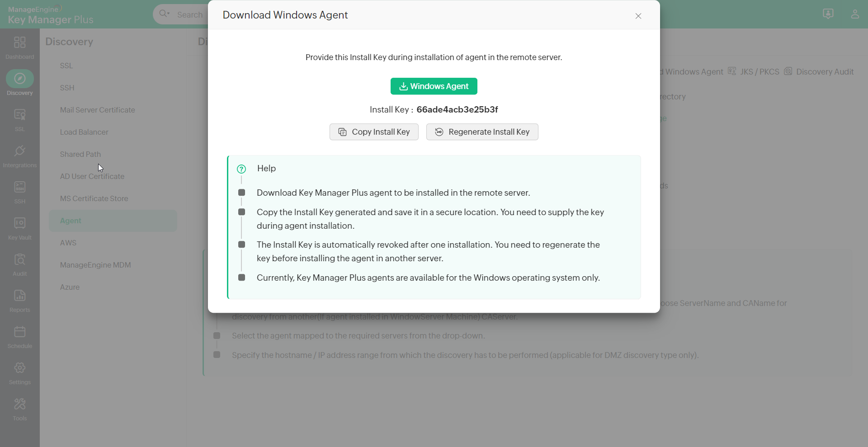Click the Help question mark icon
Viewport: 868px width, 447px height.
pyautogui.click(x=241, y=169)
